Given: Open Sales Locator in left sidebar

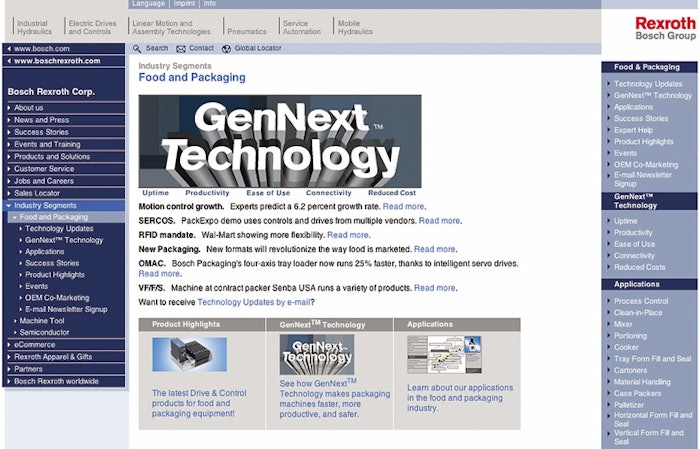Looking at the screenshot, I should [37, 193].
